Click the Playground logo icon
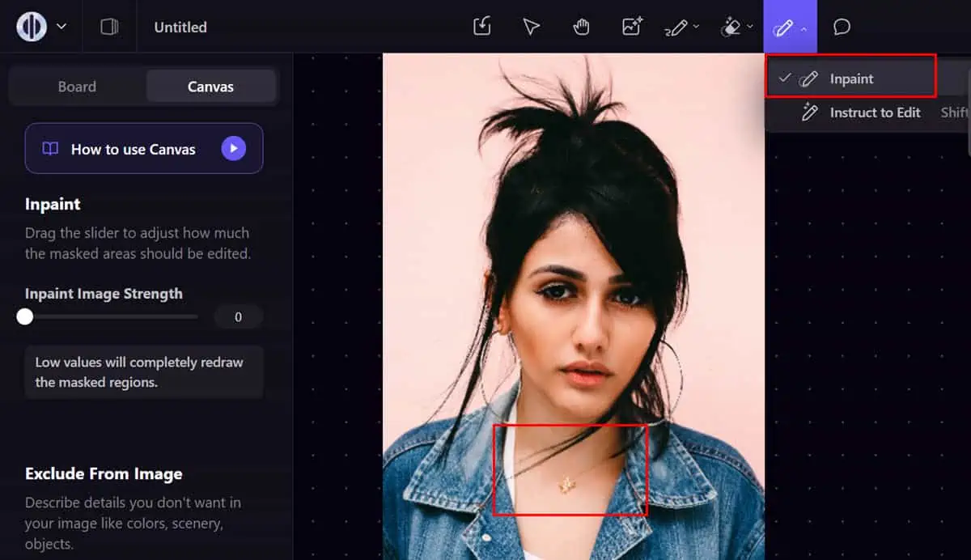The width and height of the screenshot is (971, 560). pyautogui.click(x=32, y=27)
